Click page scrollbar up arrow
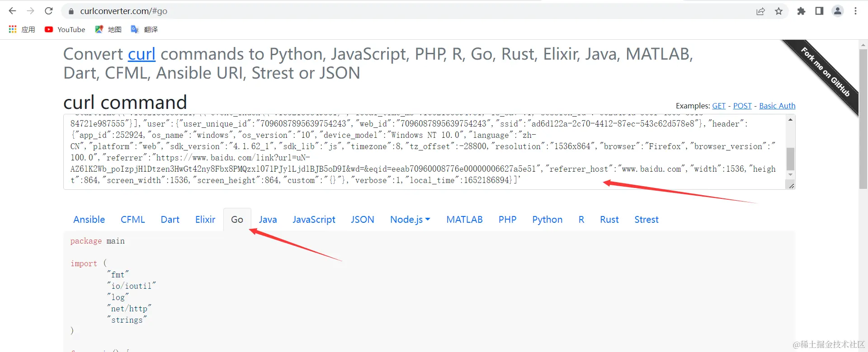The image size is (868, 352). [x=863, y=45]
